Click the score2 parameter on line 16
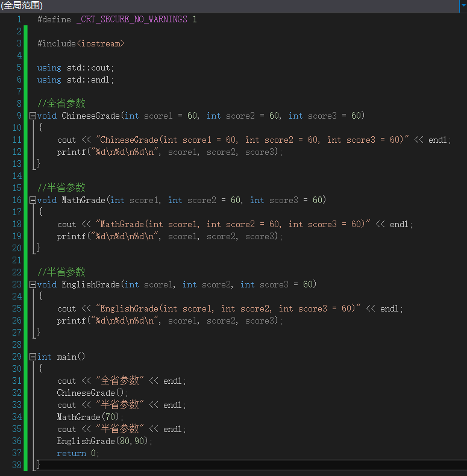467x476 pixels. pyautogui.click(x=202, y=201)
